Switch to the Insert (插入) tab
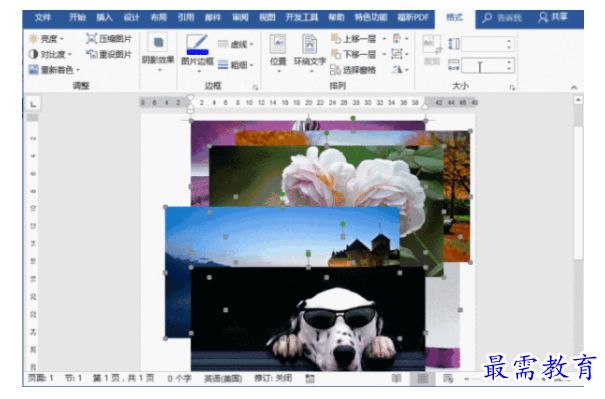 (x=104, y=17)
